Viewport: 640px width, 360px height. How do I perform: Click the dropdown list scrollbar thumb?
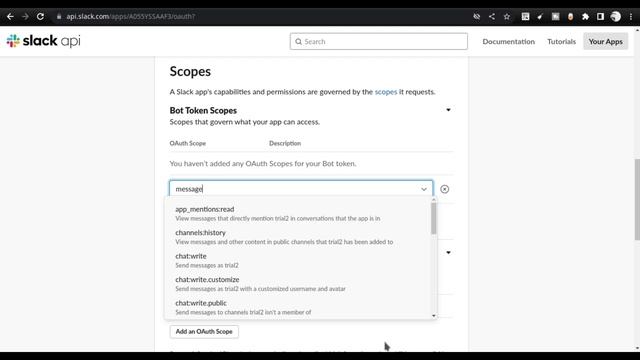(433, 218)
